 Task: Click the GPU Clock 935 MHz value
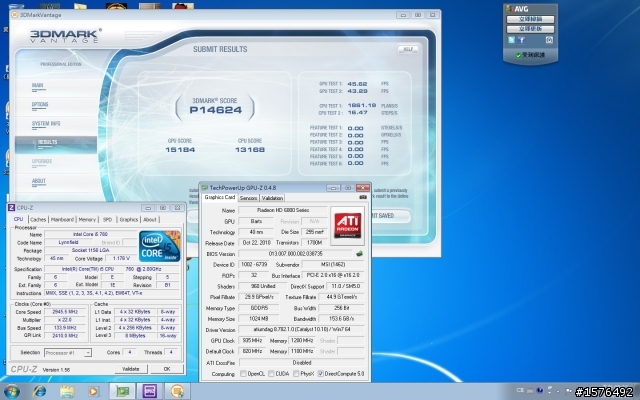(x=252, y=340)
